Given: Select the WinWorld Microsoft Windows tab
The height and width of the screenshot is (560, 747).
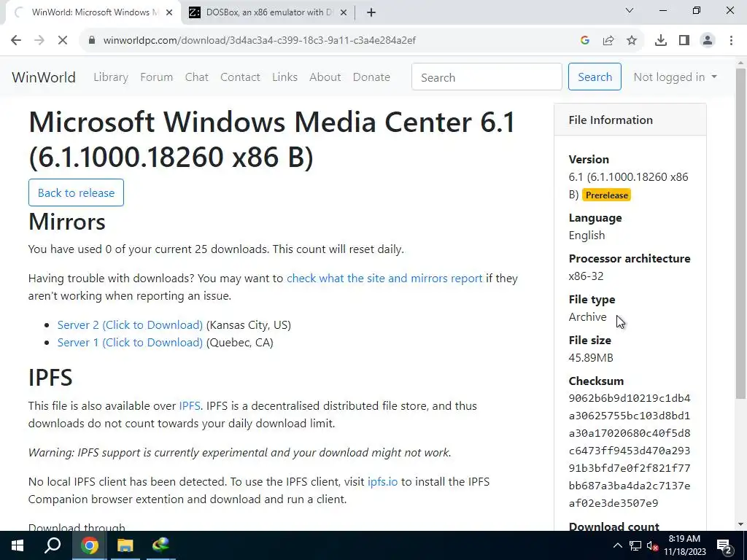Looking at the screenshot, I should point(93,12).
